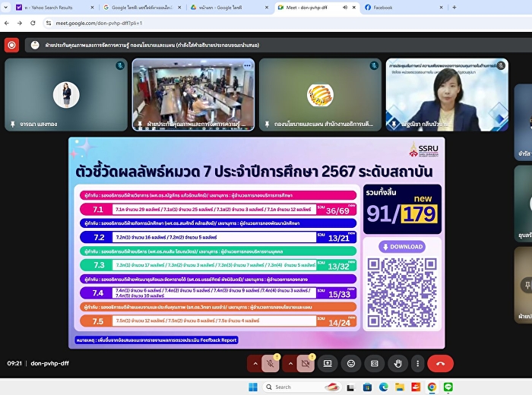The height and width of the screenshot is (395, 532).
Task: Turn on the camera
Action: coord(306,364)
